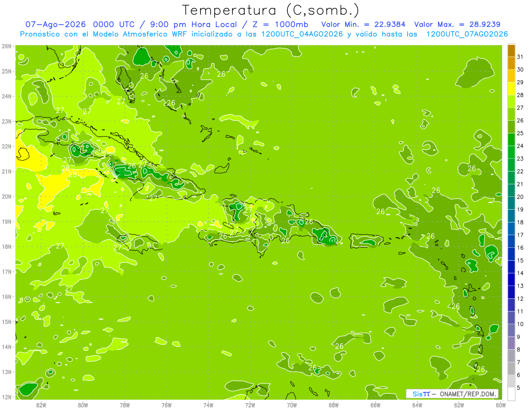Click the '12N' latitude axis label
532x411 pixels.
tap(6, 396)
